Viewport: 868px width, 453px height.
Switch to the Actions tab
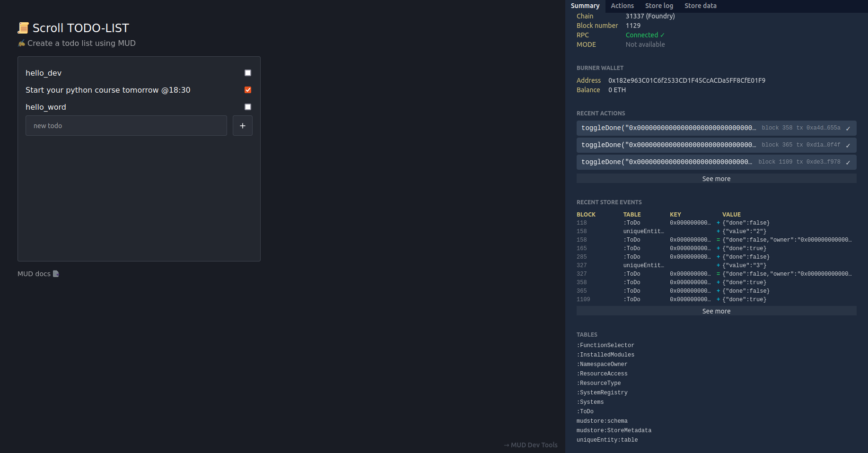click(x=622, y=6)
